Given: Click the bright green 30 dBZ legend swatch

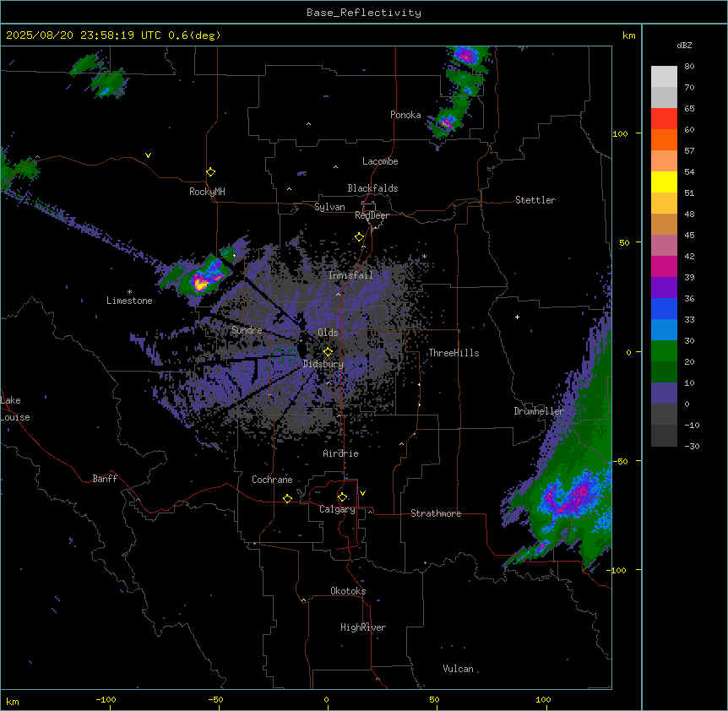Looking at the screenshot, I should 664,351.
